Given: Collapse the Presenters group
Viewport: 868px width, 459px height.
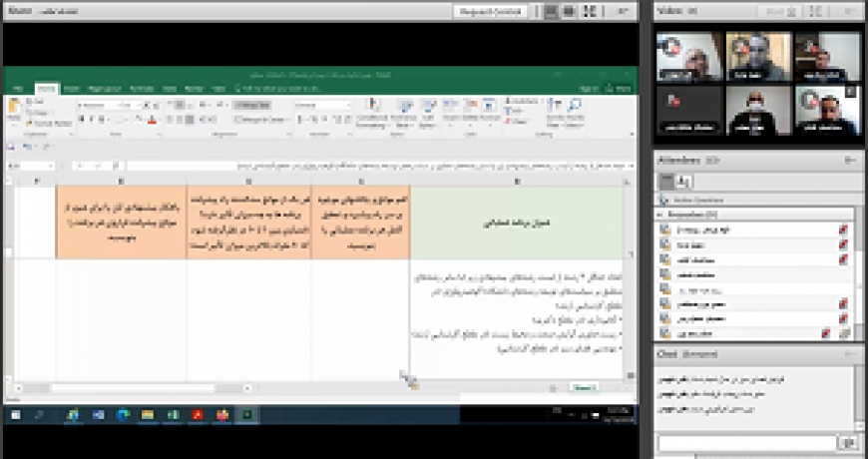Looking at the screenshot, I should tap(659, 214).
